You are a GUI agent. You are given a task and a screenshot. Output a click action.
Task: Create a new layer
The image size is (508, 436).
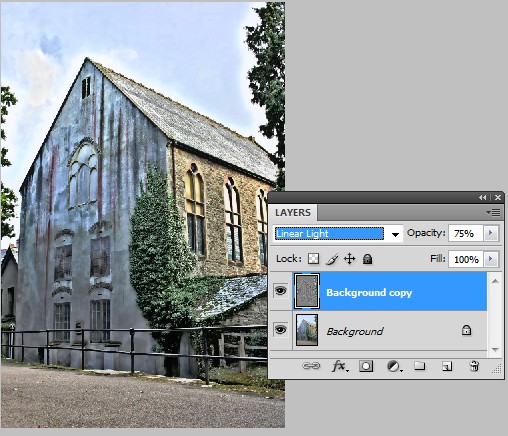click(447, 367)
